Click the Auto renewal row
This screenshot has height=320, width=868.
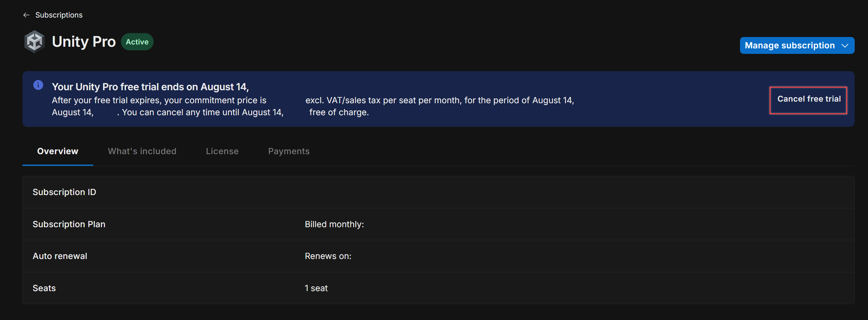pos(60,256)
